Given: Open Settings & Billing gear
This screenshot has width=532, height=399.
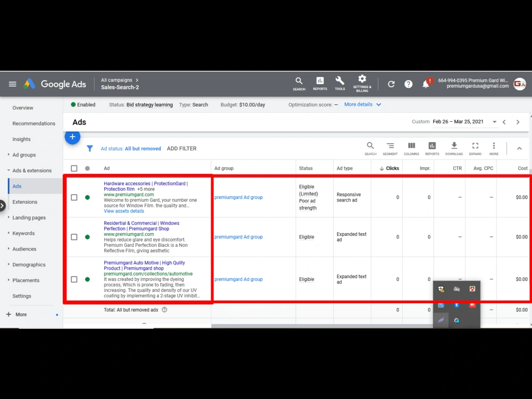Looking at the screenshot, I should click(362, 84).
